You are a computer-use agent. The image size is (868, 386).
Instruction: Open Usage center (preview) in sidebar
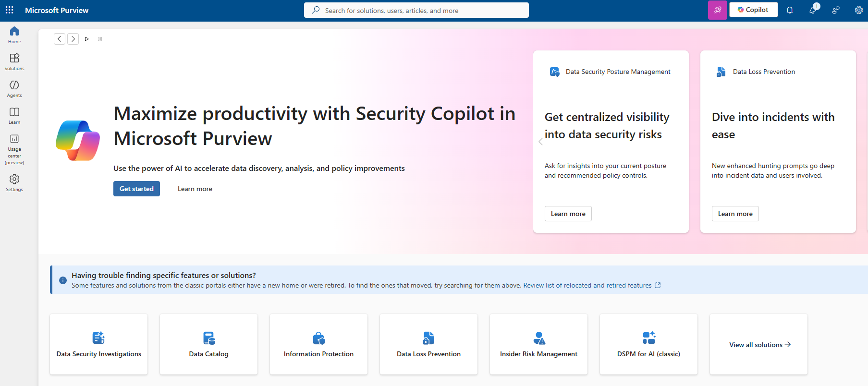[x=14, y=149]
